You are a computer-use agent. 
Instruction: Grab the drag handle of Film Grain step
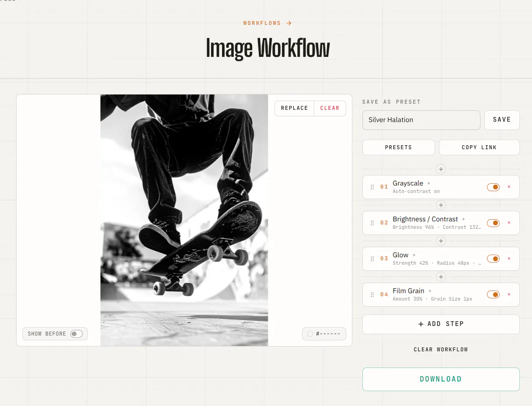[x=372, y=295]
